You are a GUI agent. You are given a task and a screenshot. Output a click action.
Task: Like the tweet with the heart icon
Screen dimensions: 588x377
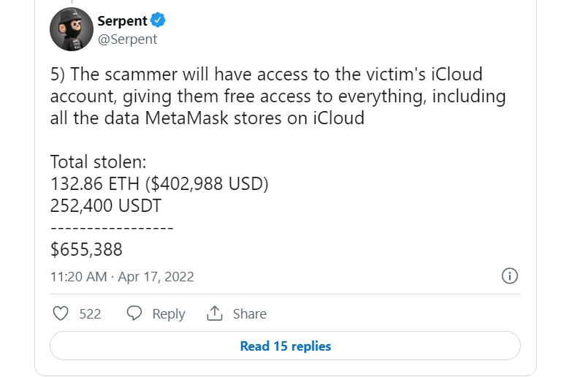[61, 313]
